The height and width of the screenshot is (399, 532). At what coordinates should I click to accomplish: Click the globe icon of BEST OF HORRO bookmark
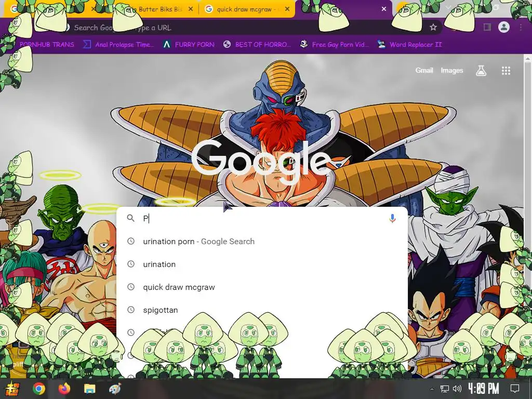(227, 45)
